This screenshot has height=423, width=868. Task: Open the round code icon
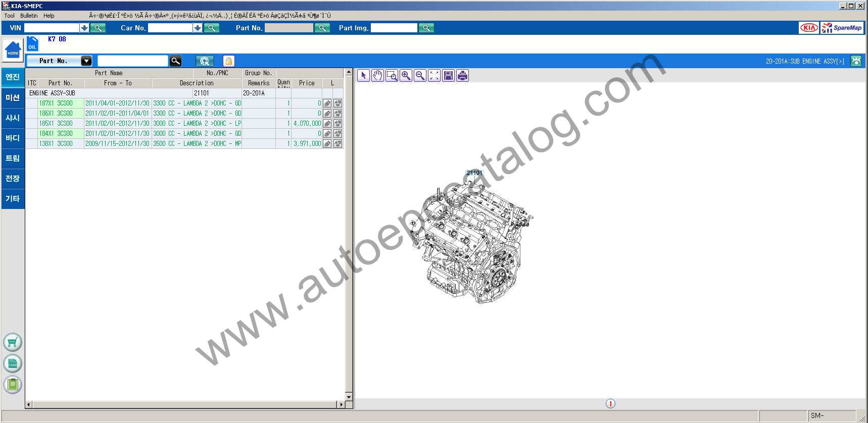(13, 364)
